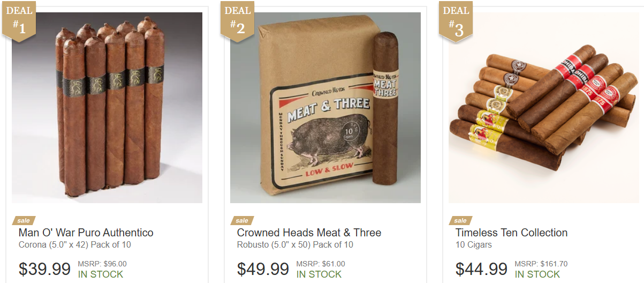
Task: Open the Man O' War cigar bundle image
Action: coord(107,108)
